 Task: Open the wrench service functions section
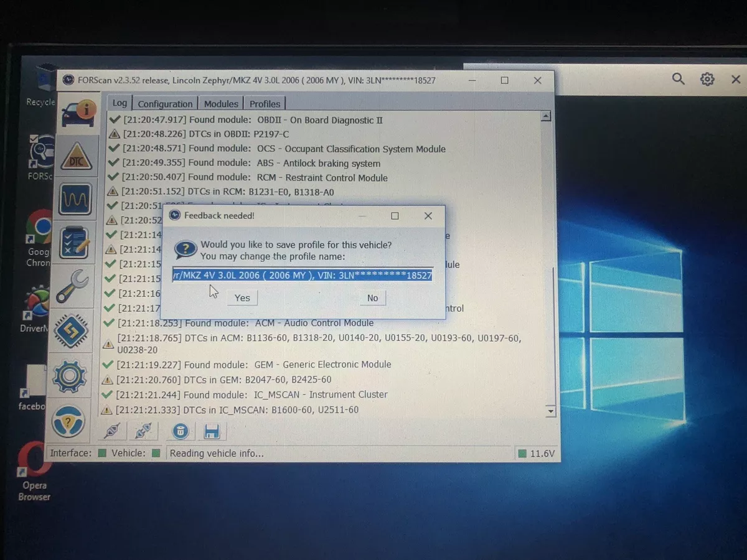72,287
